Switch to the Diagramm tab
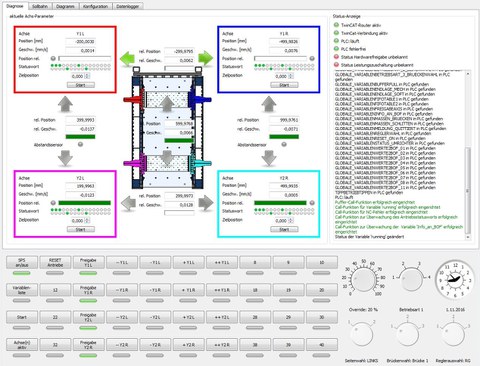480x366 pixels. 65,6
